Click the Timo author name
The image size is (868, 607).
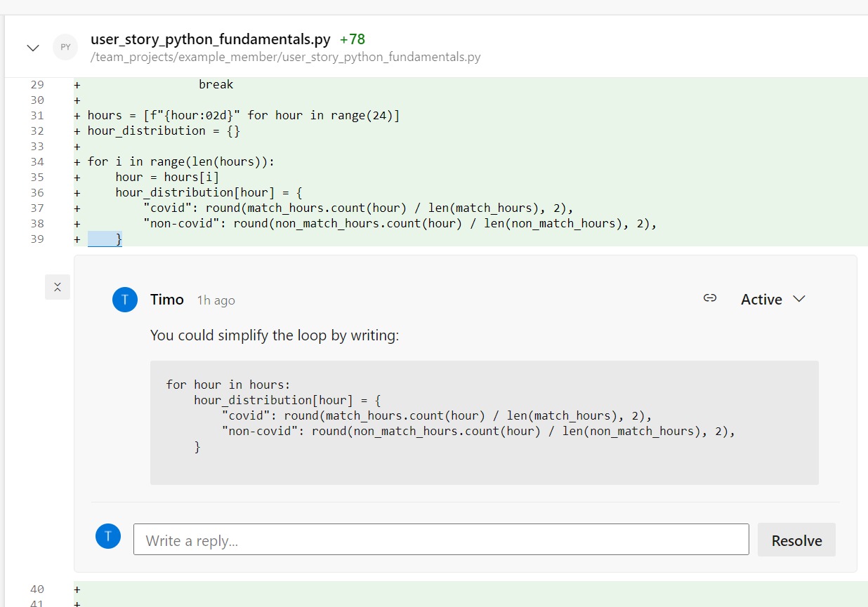click(167, 300)
